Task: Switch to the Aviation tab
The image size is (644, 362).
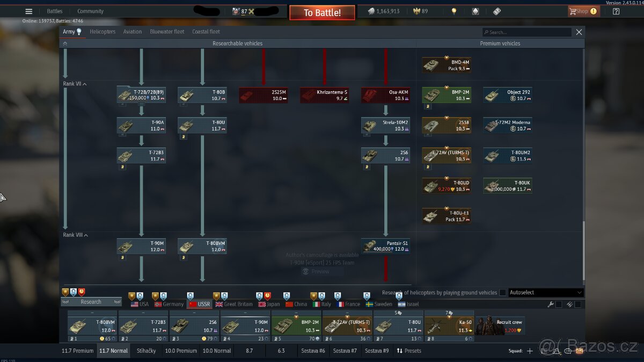Action: tap(133, 32)
